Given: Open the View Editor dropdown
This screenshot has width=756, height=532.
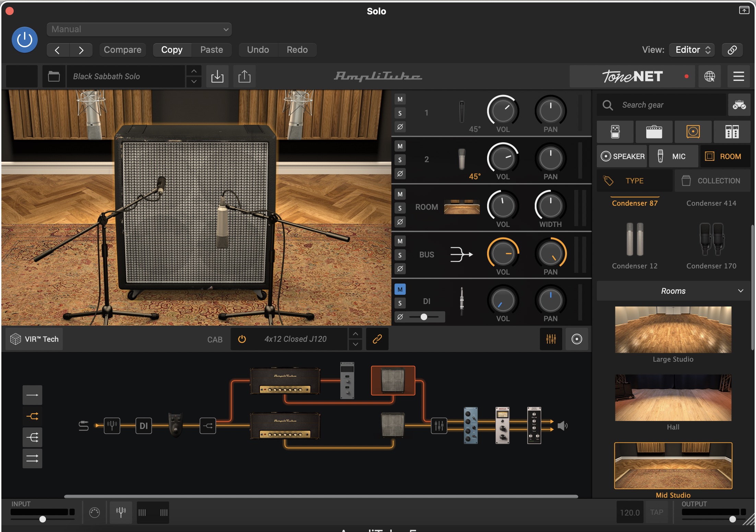Looking at the screenshot, I should coord(693,50).
